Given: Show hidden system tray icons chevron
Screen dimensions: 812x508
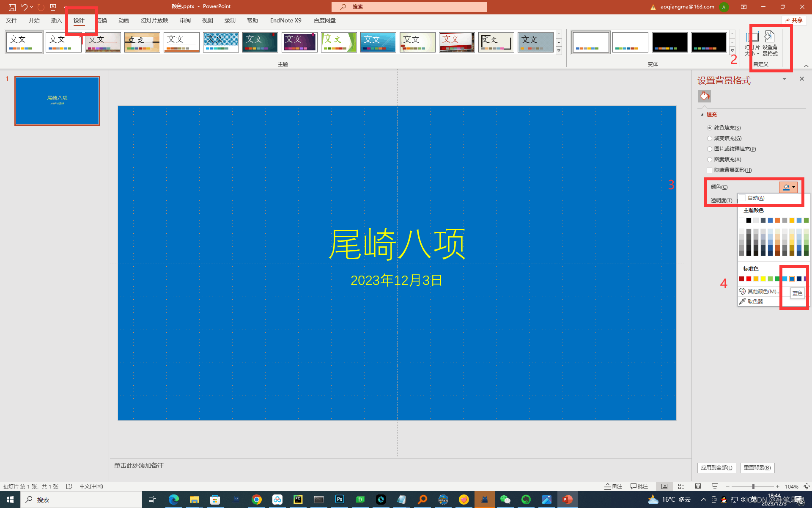Looking at the screenshot, I should (703, 500).
